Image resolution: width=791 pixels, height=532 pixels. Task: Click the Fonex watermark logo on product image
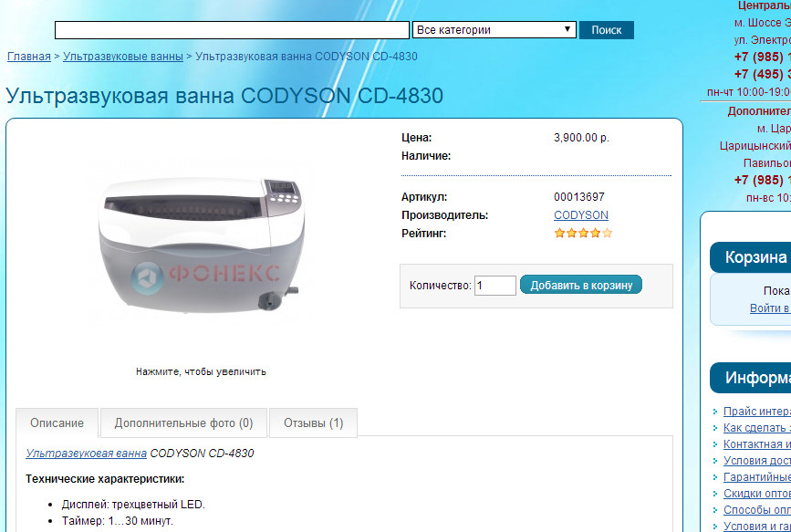pos(204,276)
